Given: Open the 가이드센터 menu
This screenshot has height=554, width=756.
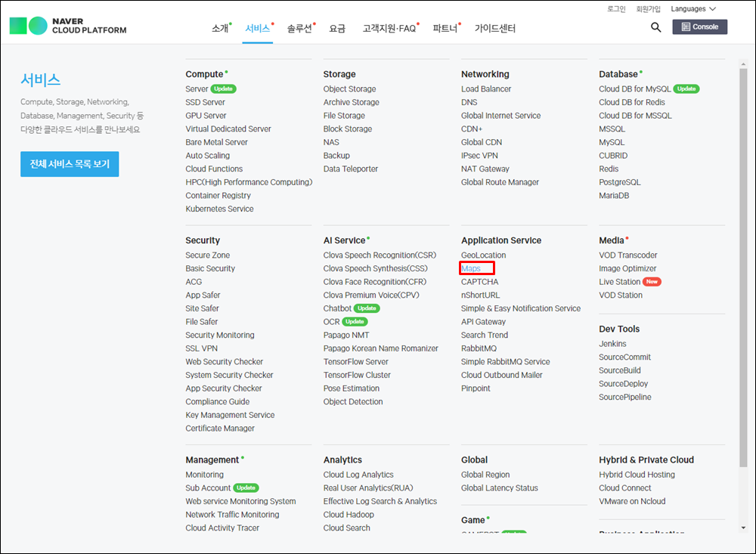Looking at the screenshot, I should [x=494, y=29].
